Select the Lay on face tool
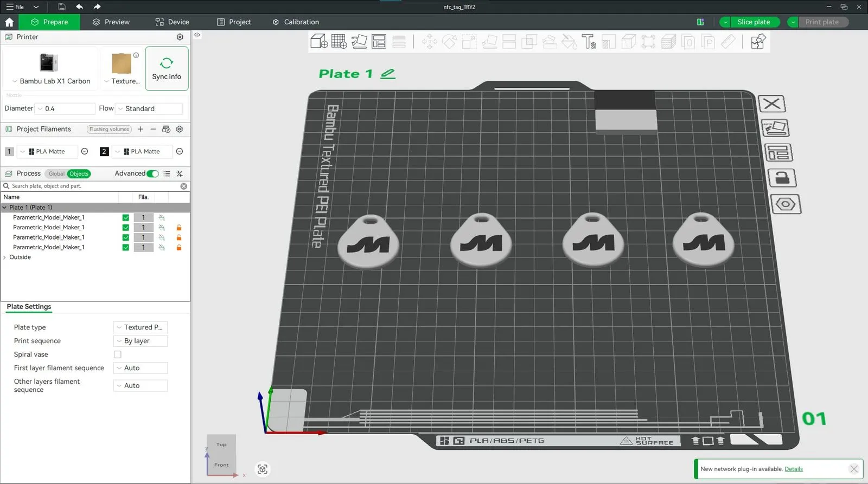Screen dimensions: 868x484 (x=489, y=41)
